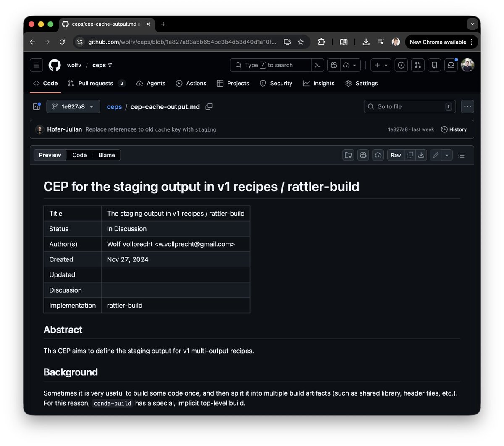This screenshot has width=504, height=446.
Task: Copy the cep-cache-output.md file path icon
Action: [x=209, y=106]
